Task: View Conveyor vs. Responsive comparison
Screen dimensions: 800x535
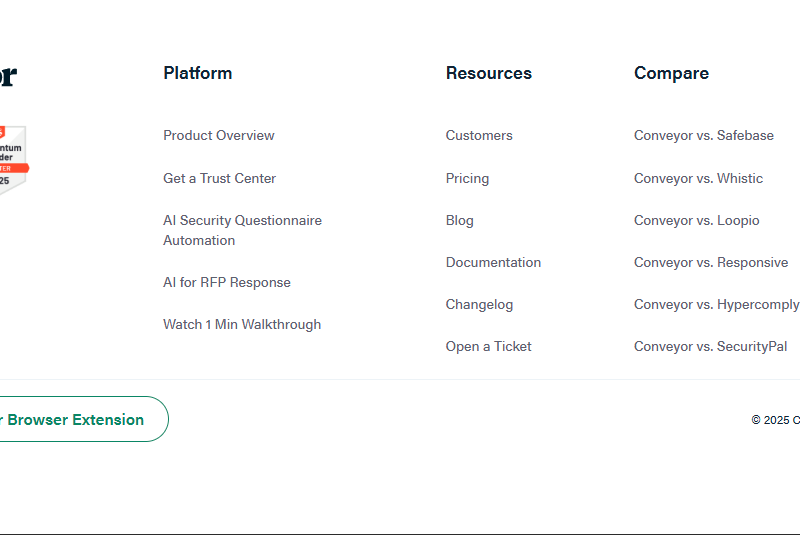Action: pos(710,262)
